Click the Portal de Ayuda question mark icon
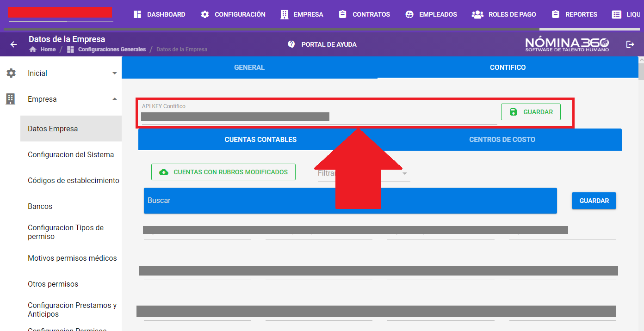 [291, 44]
